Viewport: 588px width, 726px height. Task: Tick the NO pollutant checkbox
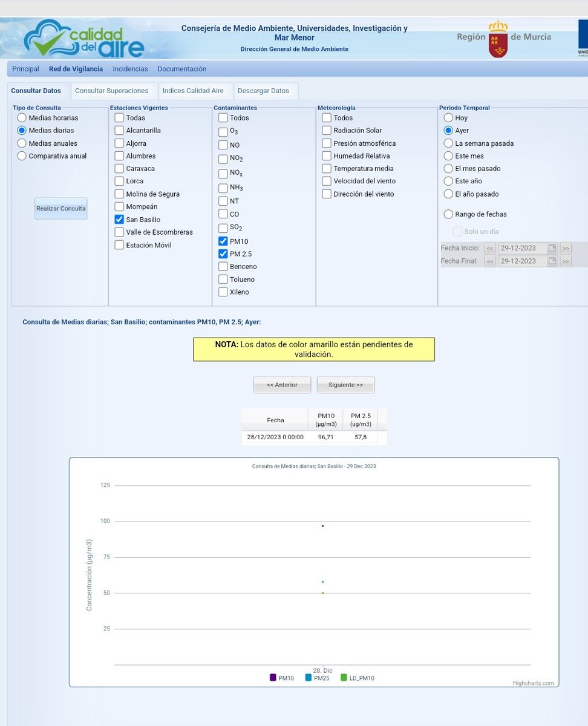[223, 145]
